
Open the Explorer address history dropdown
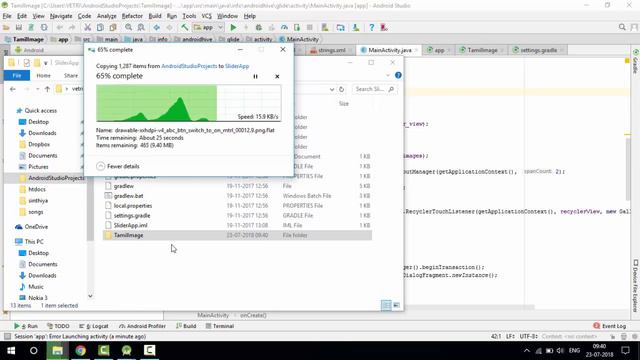pos(332,89)
